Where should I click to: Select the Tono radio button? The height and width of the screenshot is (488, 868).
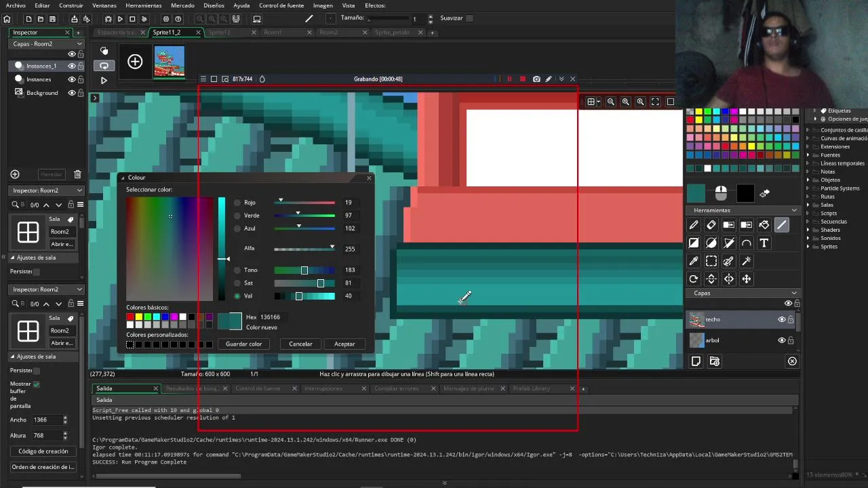click(237, 270)
